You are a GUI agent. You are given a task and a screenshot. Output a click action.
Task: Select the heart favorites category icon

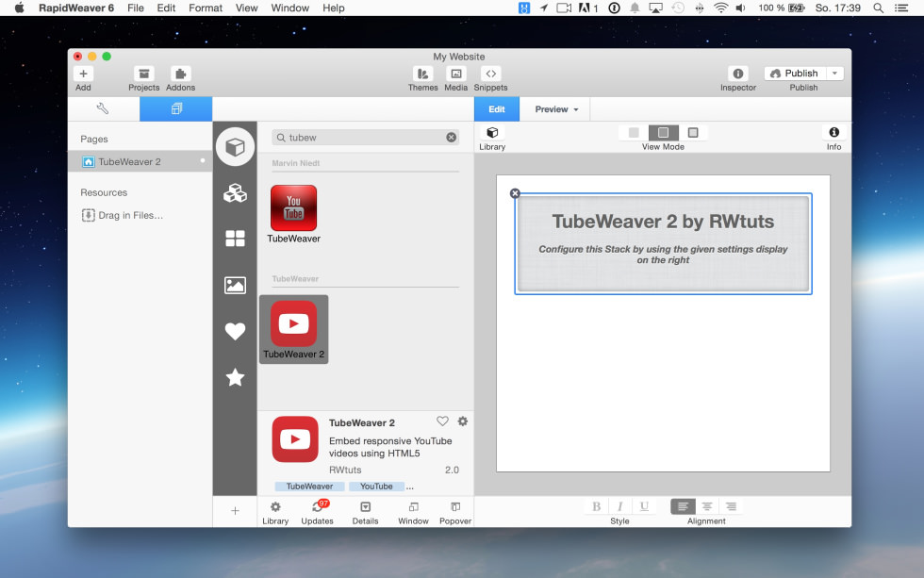point(235,331)
